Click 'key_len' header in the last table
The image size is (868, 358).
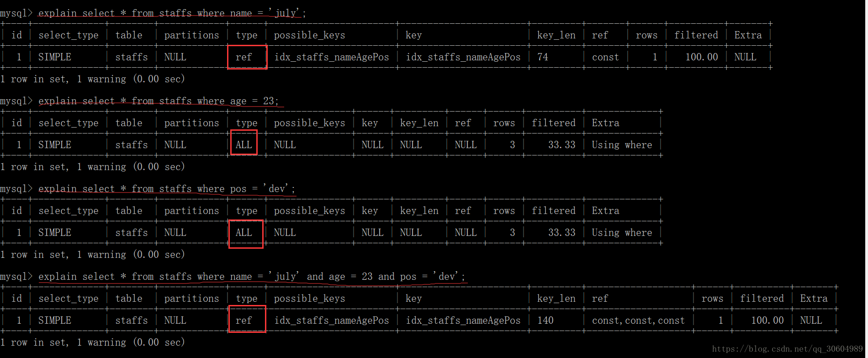[x=556, y=298]
